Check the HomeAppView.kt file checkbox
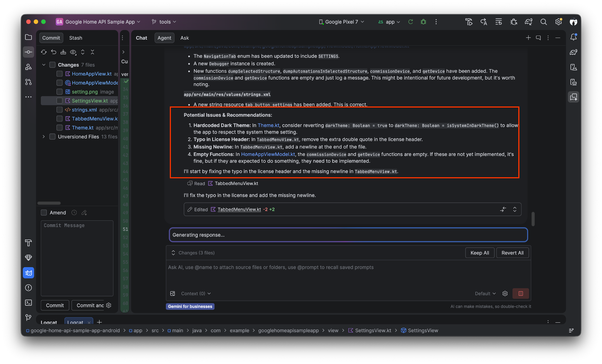This screenshot has height=364, width=602. click(59, 74)
